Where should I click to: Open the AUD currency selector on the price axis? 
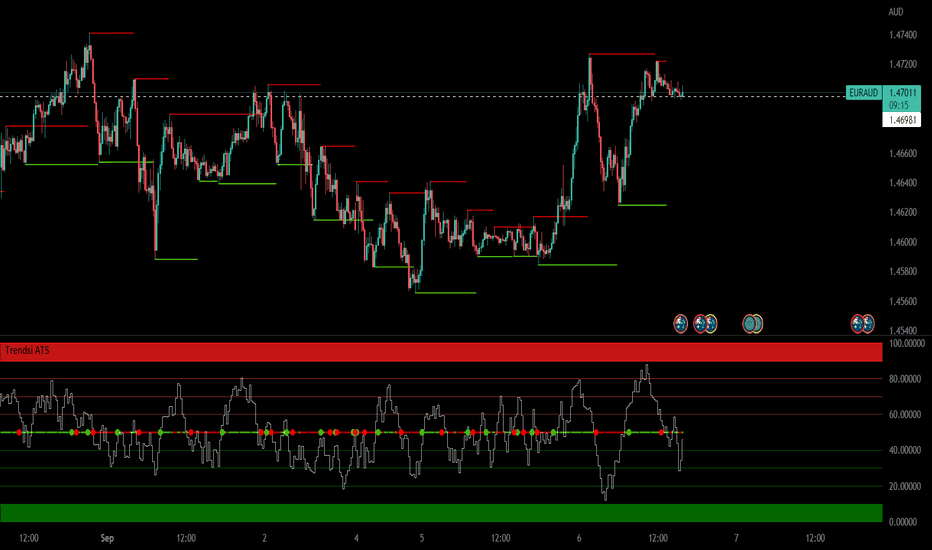(x=896, y=12)
